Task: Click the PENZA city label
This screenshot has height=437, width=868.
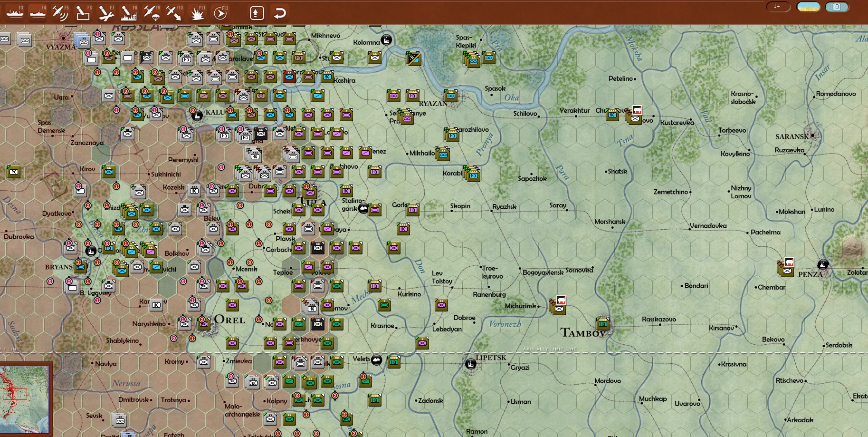Action: point(810,274)
